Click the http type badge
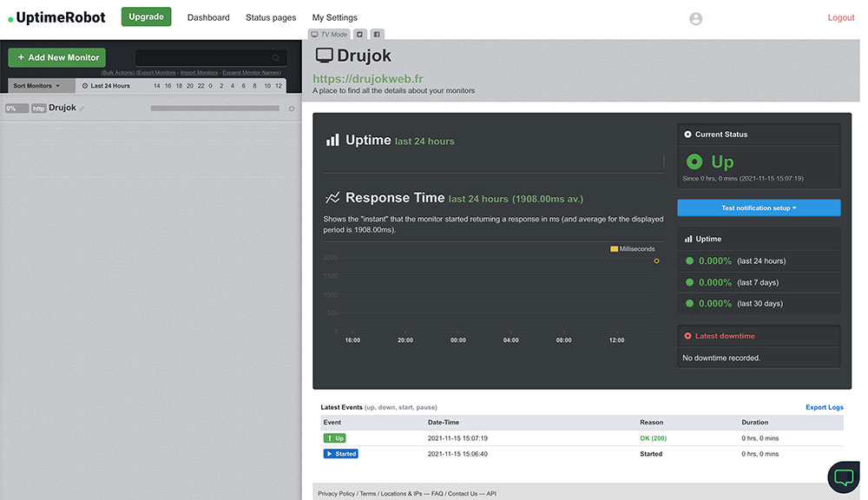 (39, 109)
